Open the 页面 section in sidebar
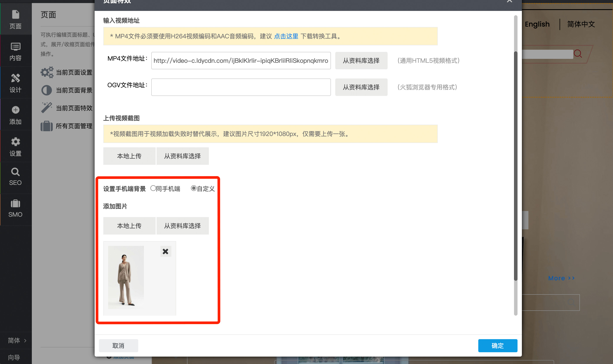The height and width of the screenshot is (364, 613). (15, 19)
